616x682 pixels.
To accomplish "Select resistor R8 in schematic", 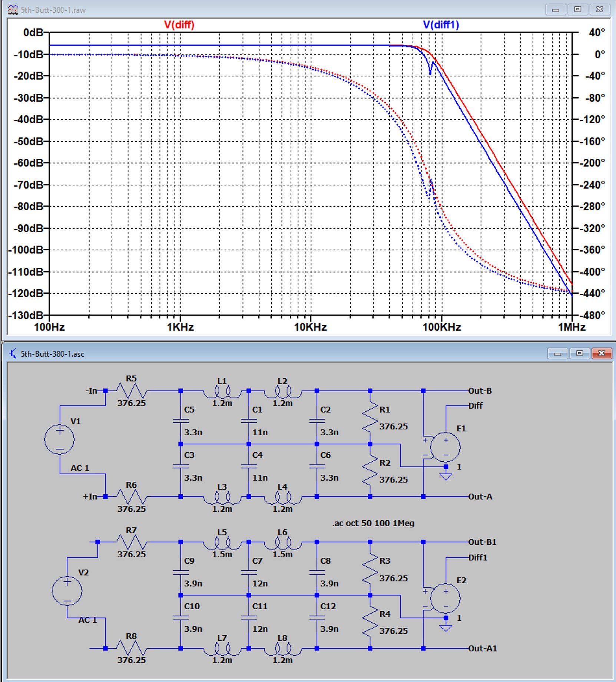I will click(132, 649).
